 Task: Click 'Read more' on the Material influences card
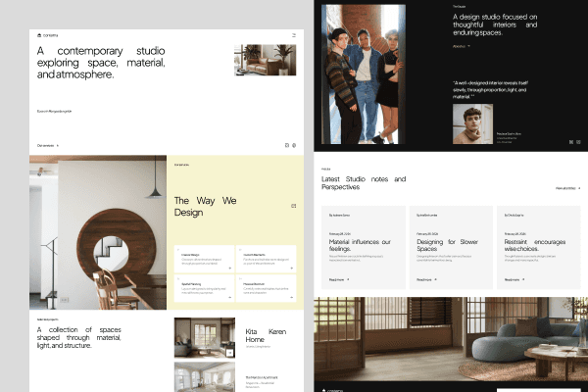click(x=339, y=280)
